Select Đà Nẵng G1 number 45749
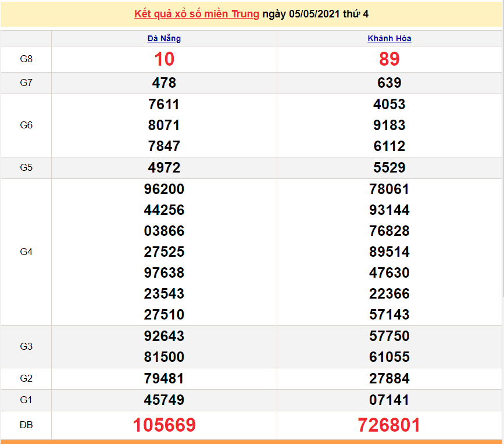 point(164,400)
